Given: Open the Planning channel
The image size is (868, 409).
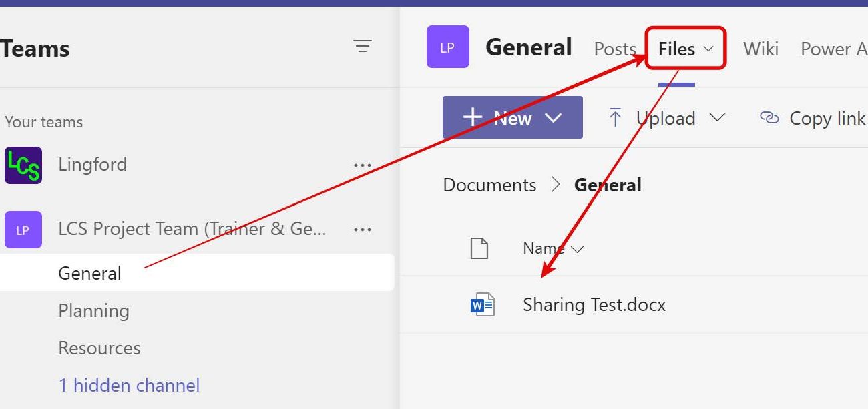Looking at the screenshot, I should pos(94,310).
